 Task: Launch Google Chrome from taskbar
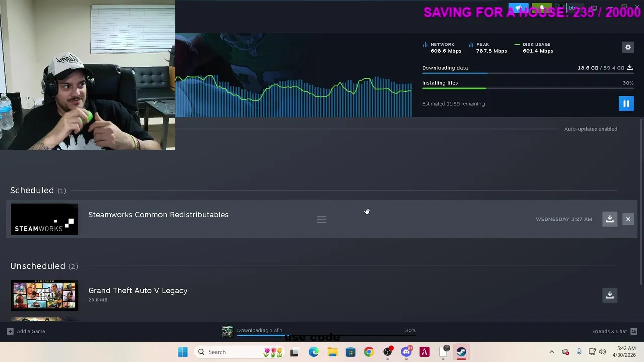[x=369, y=352]
